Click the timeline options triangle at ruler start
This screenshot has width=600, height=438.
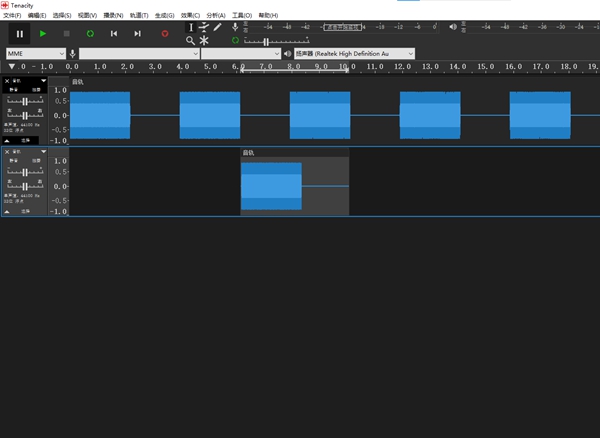coord(11,67)
